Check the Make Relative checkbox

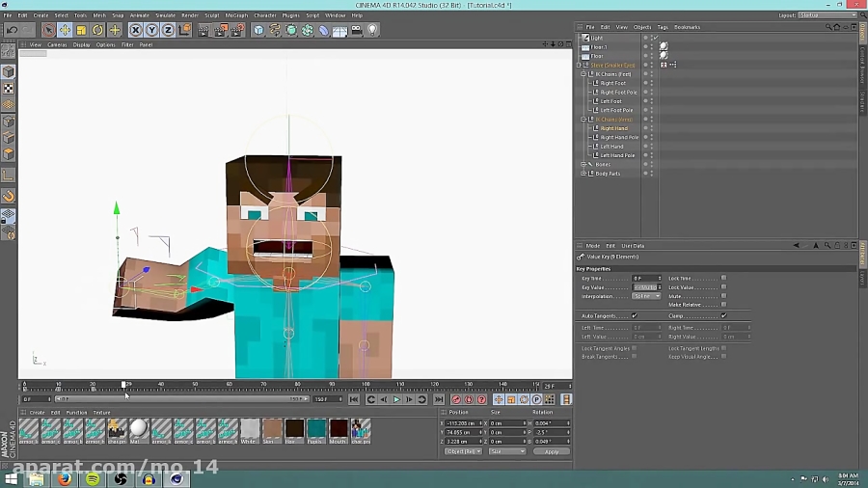(x=723, y=305)
